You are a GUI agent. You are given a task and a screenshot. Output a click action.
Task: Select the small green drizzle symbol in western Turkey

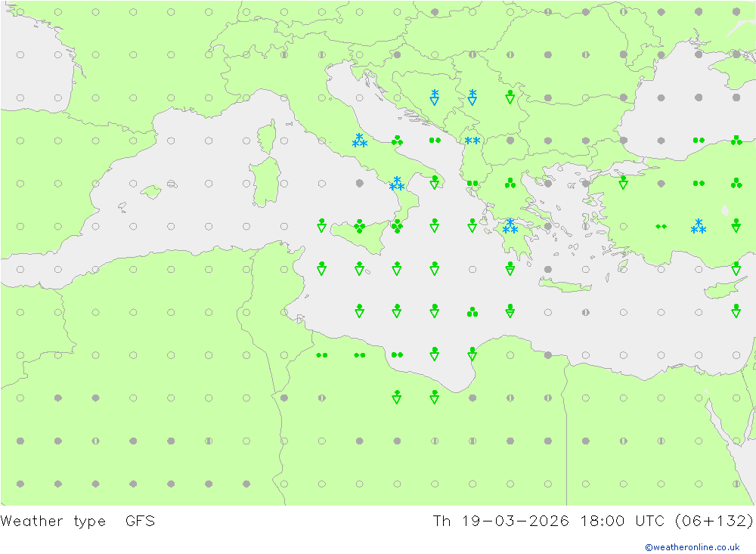point(661,227)
